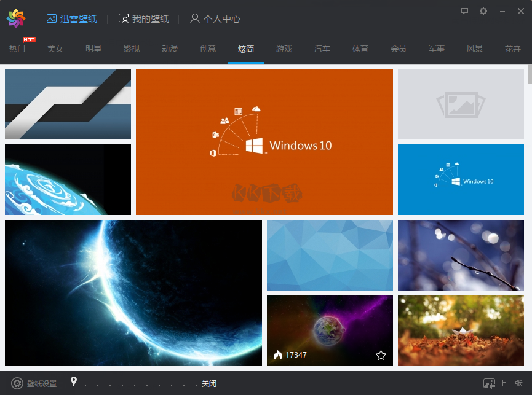Image resolution: width=532 pixels, height=395 pixels.
Task: Favorite the Earth nebula wallpaper via its star
Action: 381,354
